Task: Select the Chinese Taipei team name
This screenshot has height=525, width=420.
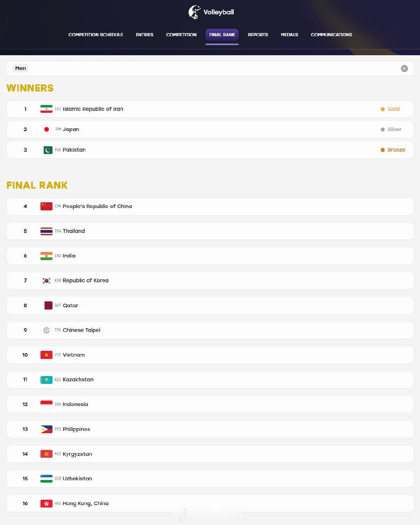Action: [x=82, y=330]
